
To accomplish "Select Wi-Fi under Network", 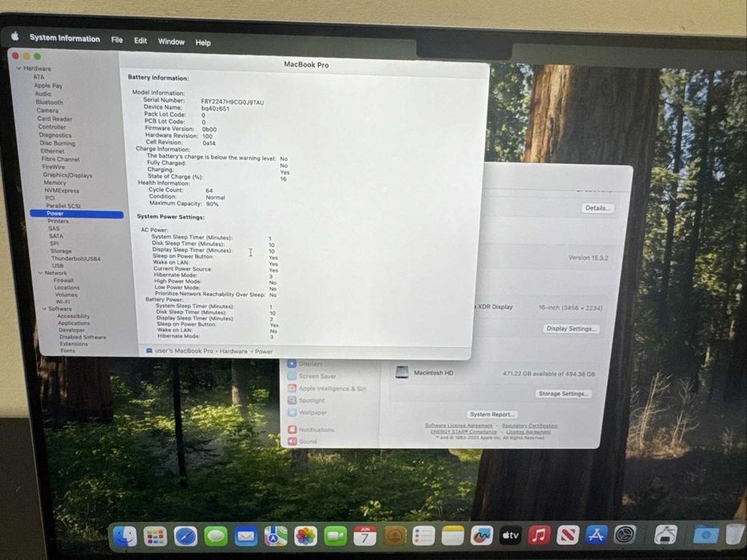I will pyautogui.click(x=63, y=302).
